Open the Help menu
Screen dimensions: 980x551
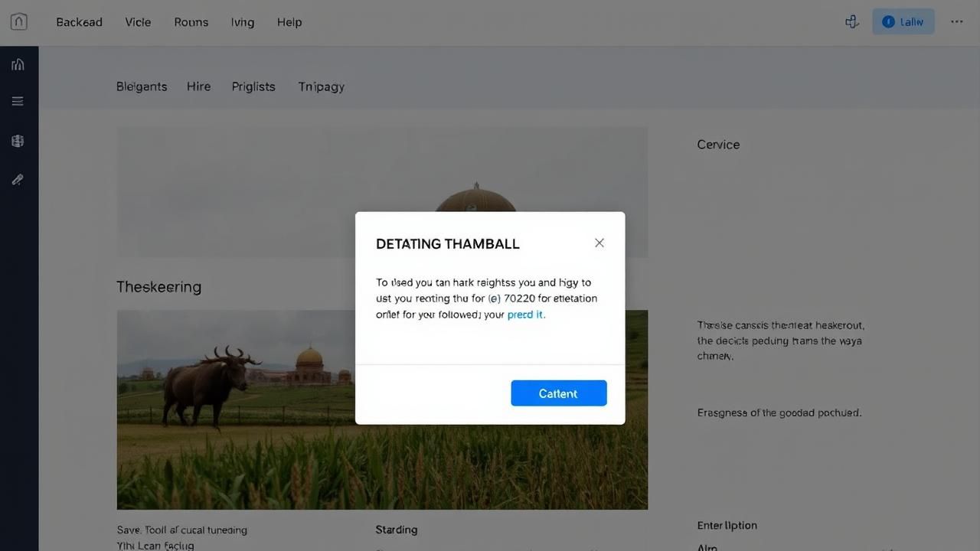pyautogui.click(x=289, y=22)
